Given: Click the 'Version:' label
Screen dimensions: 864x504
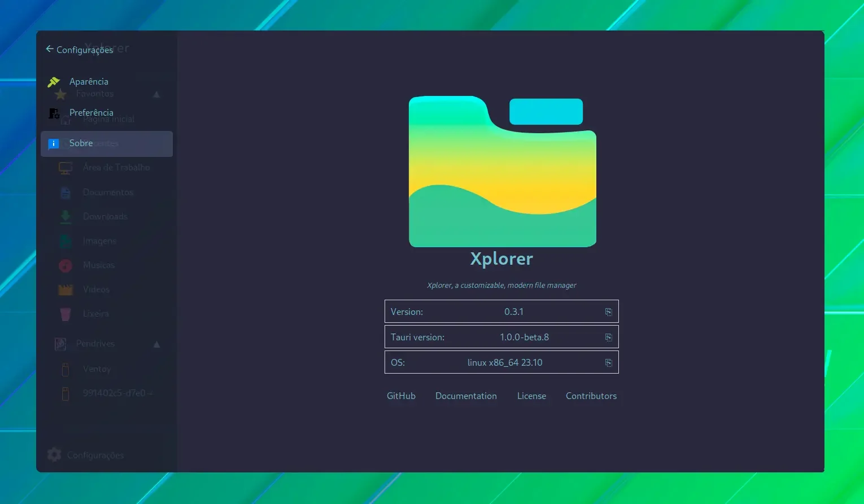Looking at the screenshot, I should 407,312.
